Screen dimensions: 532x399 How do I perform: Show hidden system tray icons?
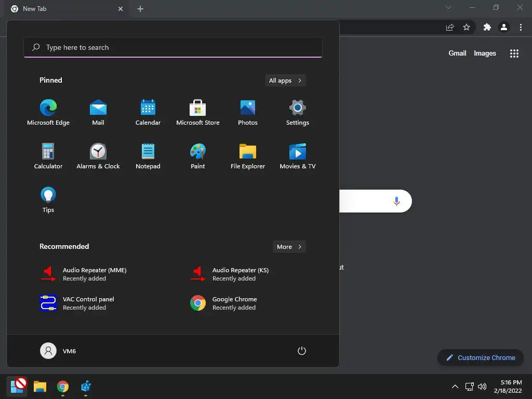tap(455, 387)
